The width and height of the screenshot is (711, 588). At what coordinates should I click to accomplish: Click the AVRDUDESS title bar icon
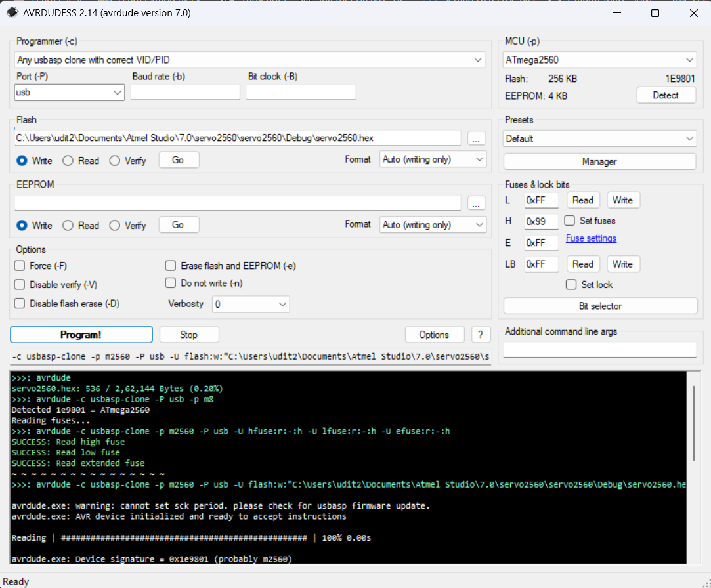tap(12, 12)
